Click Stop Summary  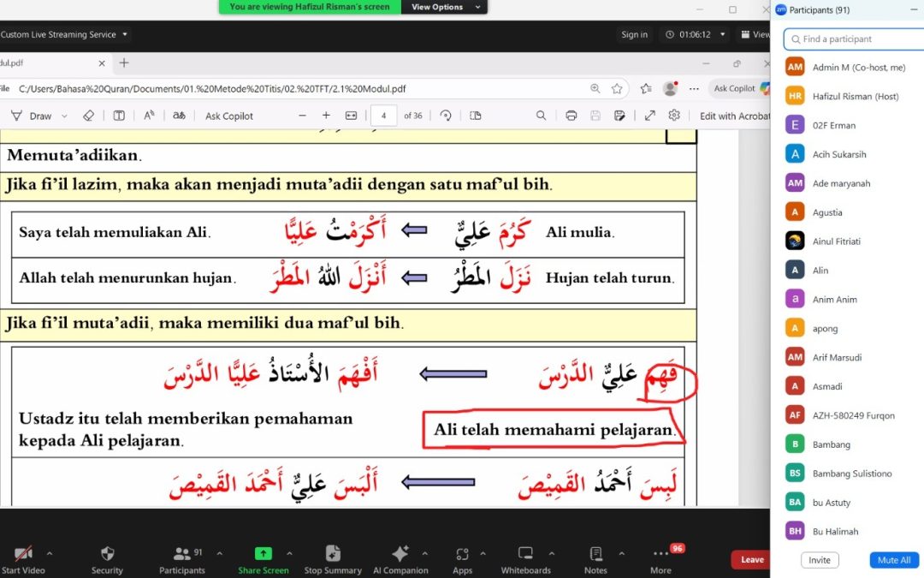point(333,560)
